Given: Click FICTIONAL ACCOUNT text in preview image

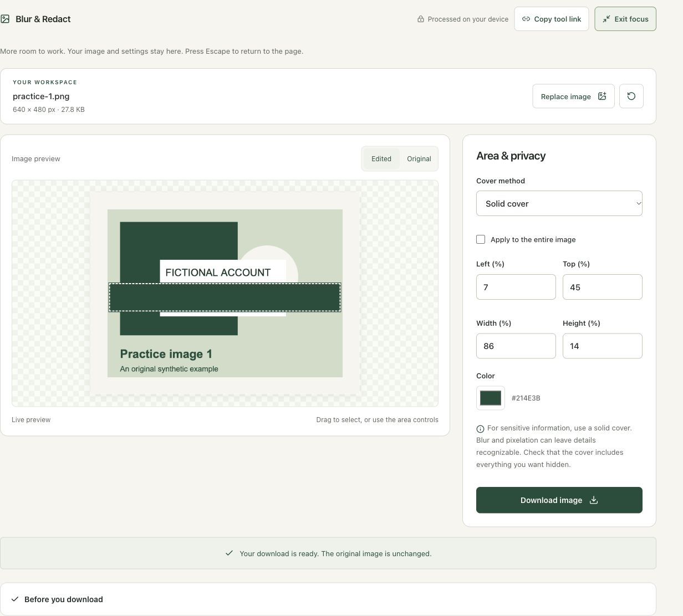Looking at the screenshot, I should (x=218, y=272).
